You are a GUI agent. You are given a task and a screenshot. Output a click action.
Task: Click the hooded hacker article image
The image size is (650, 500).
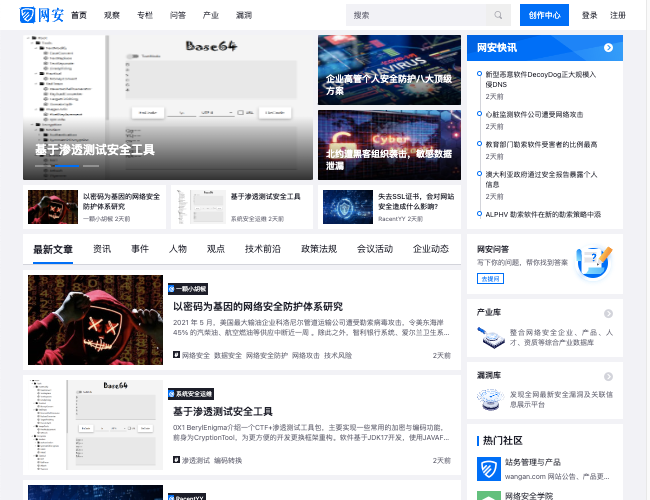(95, 320)
